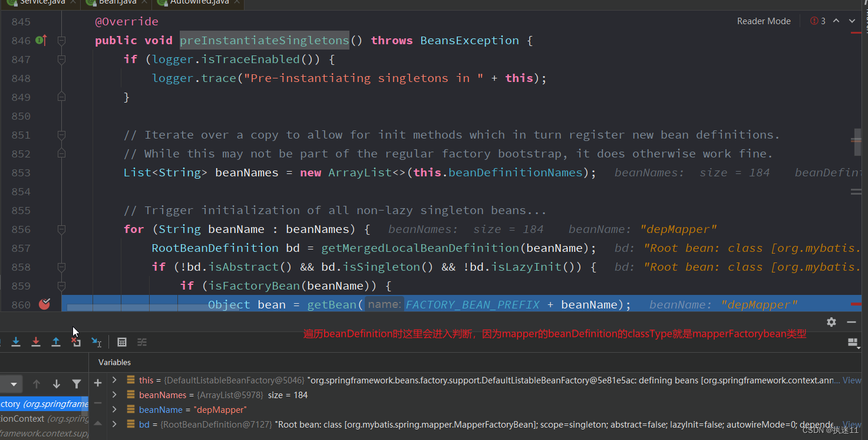Click the "depMapper" value in Variables
The width and height of the screenshot is (868, 440).
(220, 409)
